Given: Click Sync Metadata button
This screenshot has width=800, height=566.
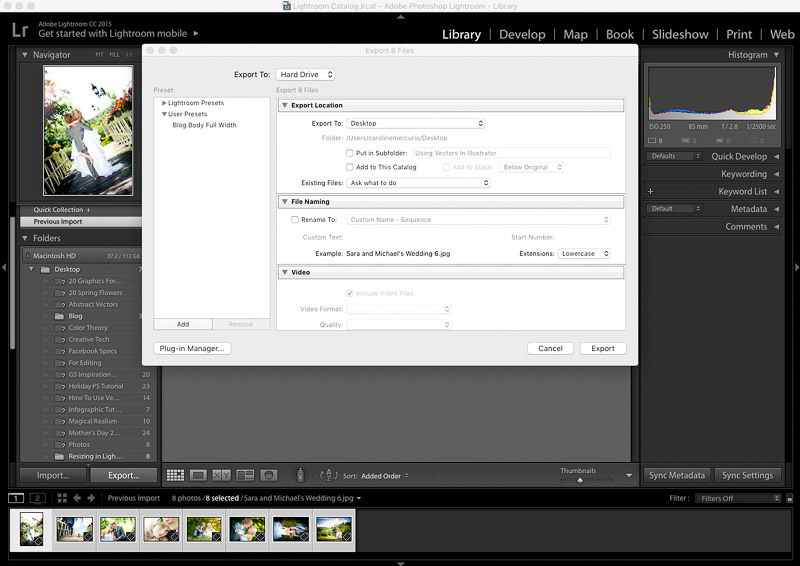Looking at the screenshot, I should pos(677,476).
